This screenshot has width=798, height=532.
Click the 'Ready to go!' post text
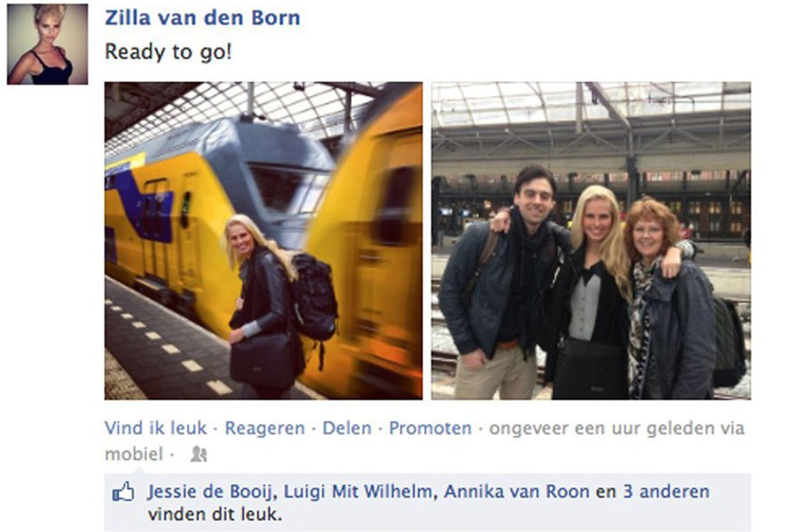click(168, 52)
